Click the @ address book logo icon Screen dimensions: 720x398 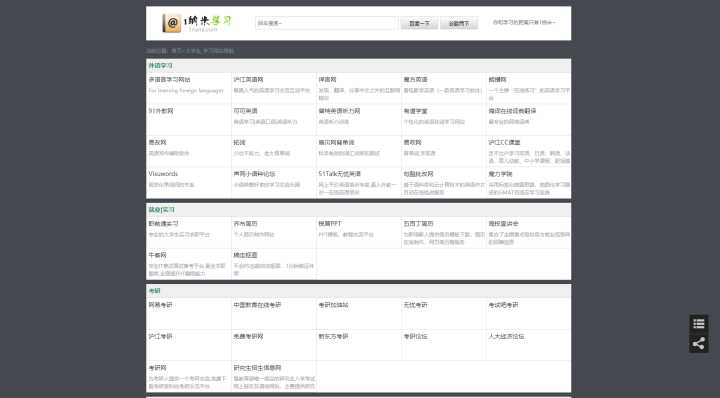(x=171, y=23)
